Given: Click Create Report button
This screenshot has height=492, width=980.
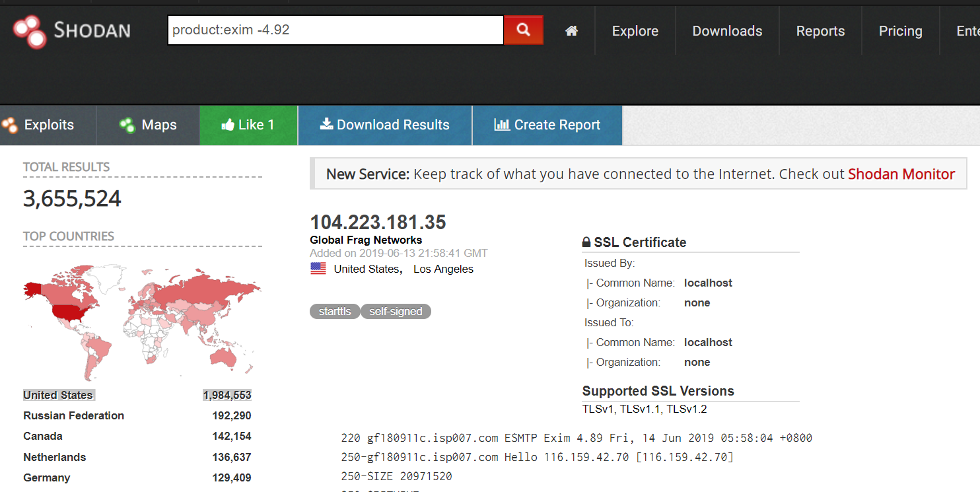Looking at the screenshot, I should pos(547,125).
